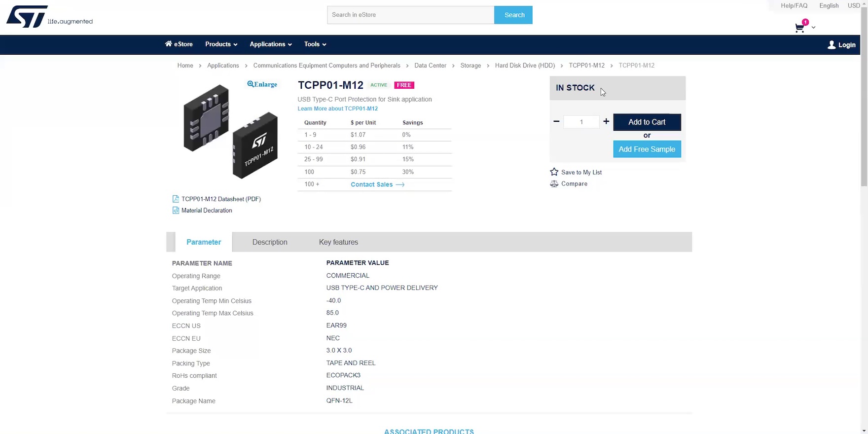Click the Enlarge magnifier icon
Screen dimensions: 868x434
251,84
